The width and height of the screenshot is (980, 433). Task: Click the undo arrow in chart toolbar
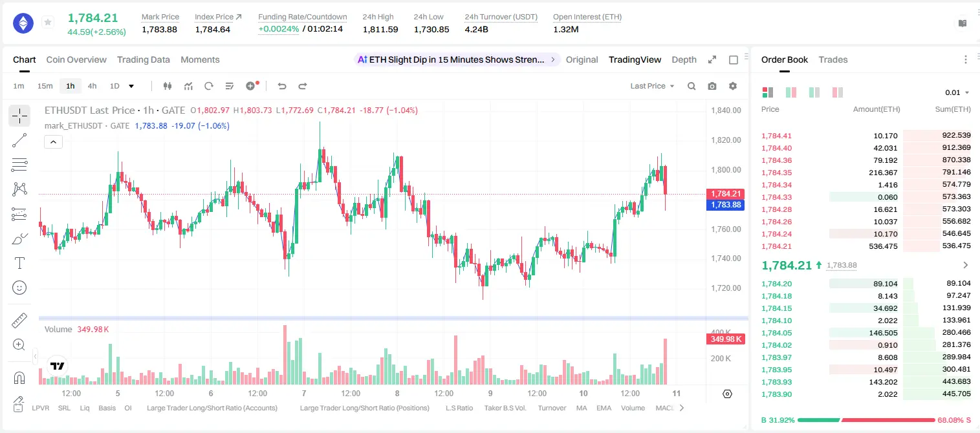(x=282, y=86)
